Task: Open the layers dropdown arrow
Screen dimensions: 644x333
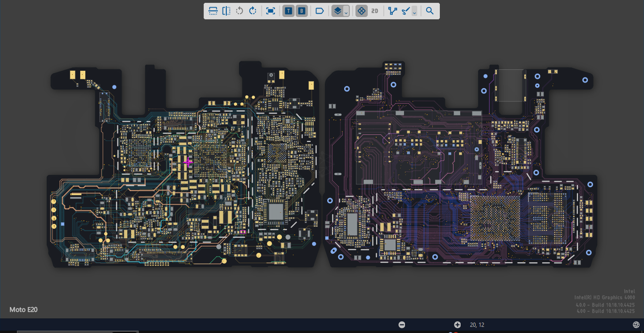Action: tap(346, 12)
